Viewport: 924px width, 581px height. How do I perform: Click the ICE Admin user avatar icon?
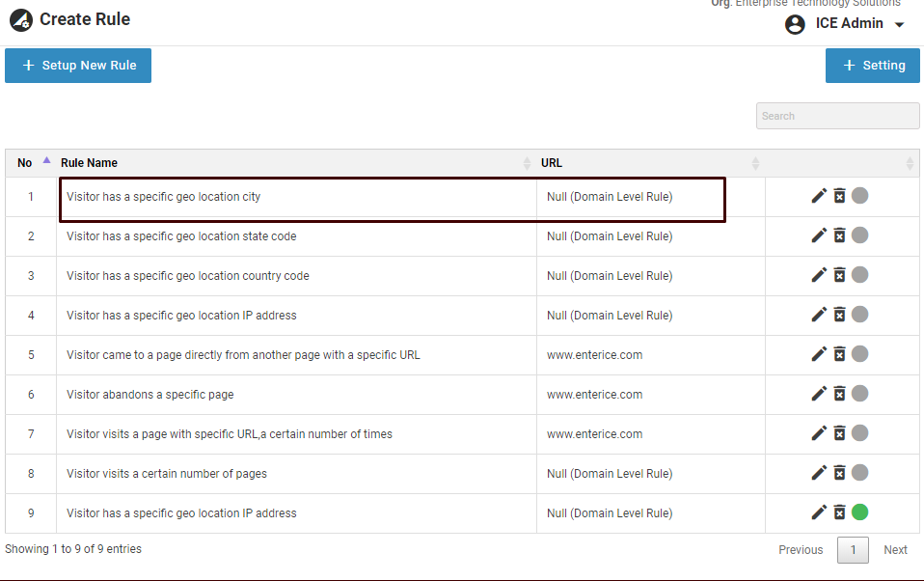pyautogui.click(x=795, y=24)
